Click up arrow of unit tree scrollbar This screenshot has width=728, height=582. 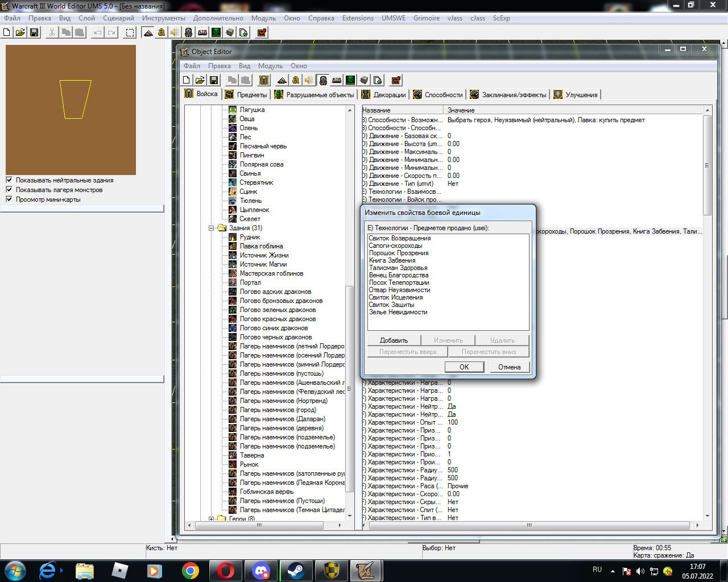350,110
